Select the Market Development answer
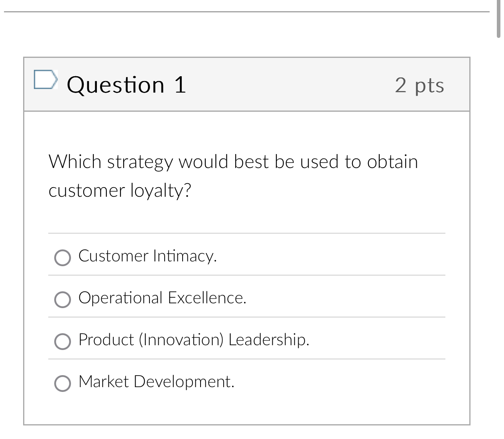The image size is (504, 439). pos(62,384)
